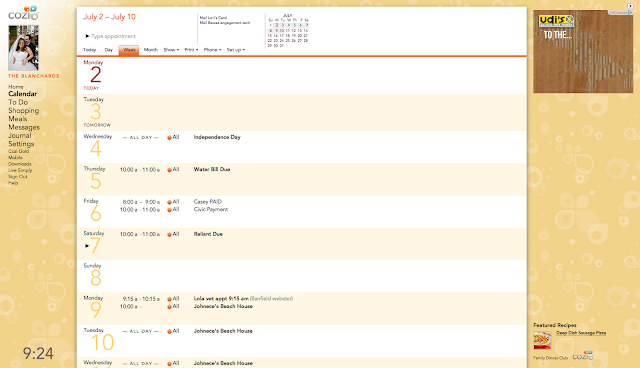
Task: Click the orange dot beside Water Bill Due
Action: tap(169, 170)
